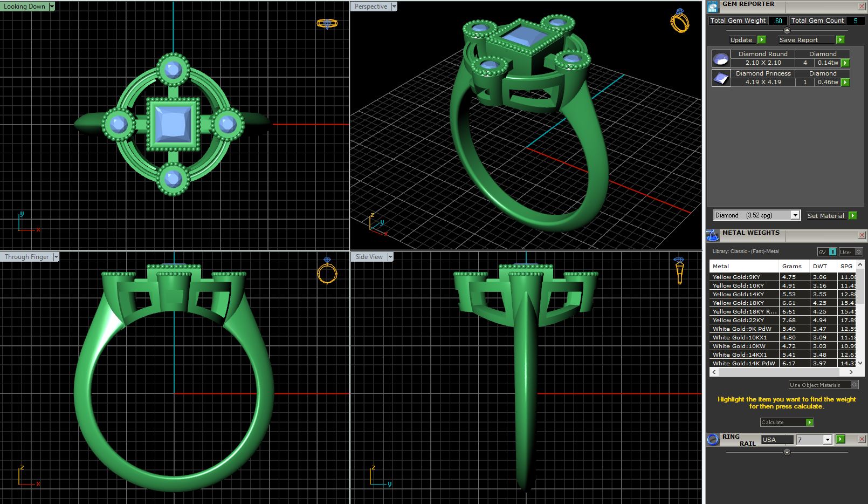This screenshot has width=868, height=504.
Task: Click the Set Material button
Action: coord(831,216)
